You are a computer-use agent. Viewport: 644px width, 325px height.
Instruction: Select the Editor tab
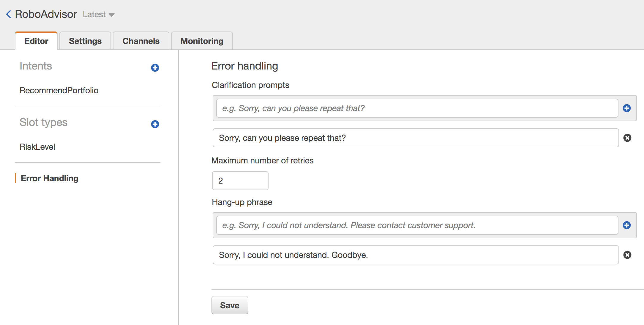pyautogui.click(x=36, y=41)
